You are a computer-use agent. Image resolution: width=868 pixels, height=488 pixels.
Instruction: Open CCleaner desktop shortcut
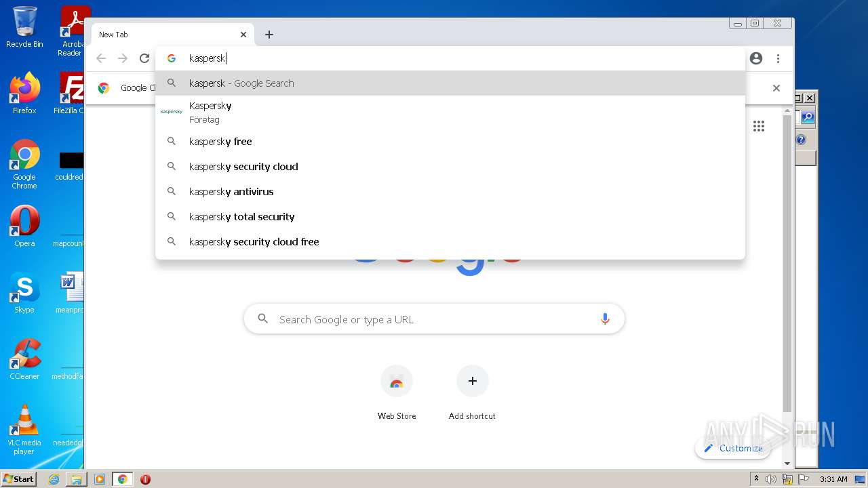click(24, 359)
